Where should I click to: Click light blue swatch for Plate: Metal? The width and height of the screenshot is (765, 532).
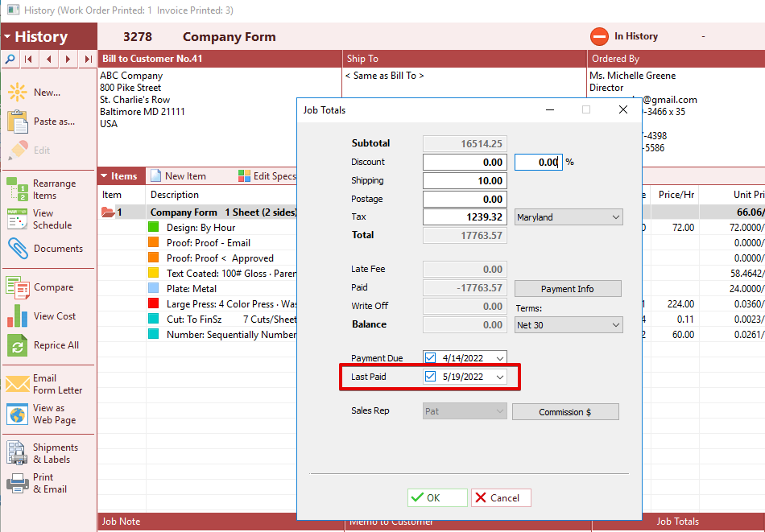click(x=153, y=288)
